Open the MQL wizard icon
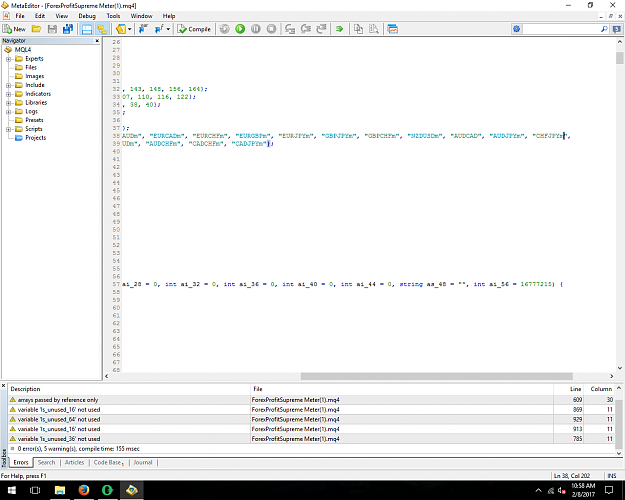 pyautogui.click(x=121, y=29)
